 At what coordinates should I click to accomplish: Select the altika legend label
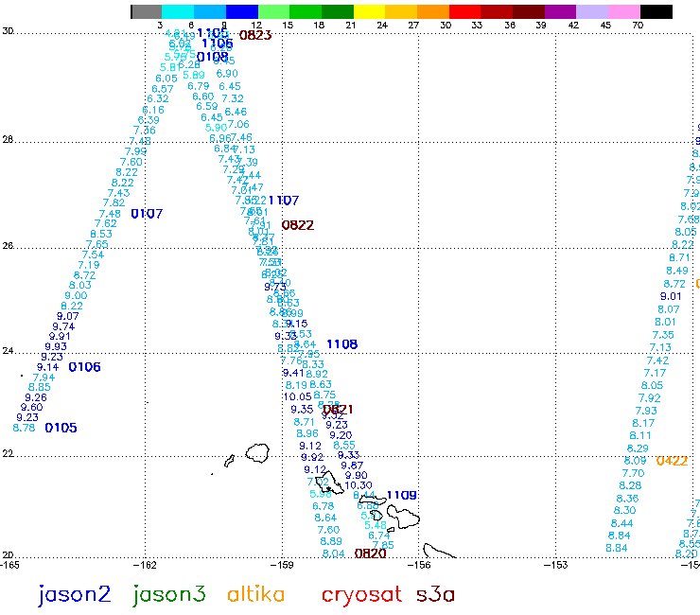click(x=255, y=594)
